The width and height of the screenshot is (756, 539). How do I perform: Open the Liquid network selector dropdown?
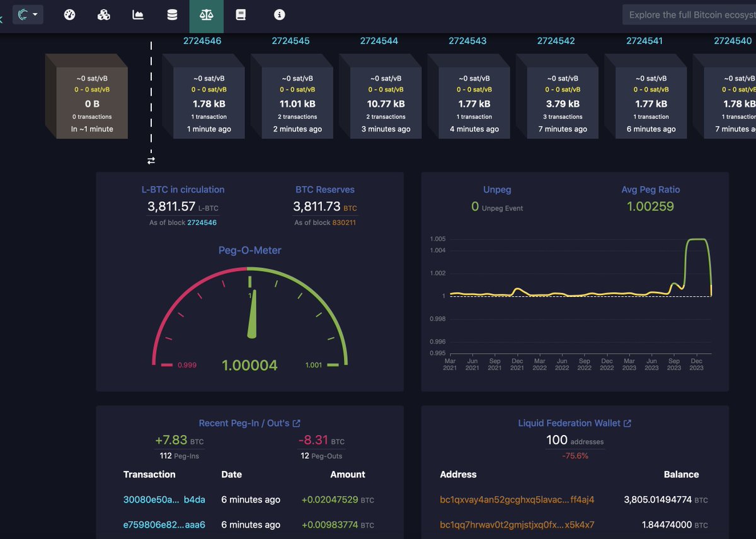[28, 14]
